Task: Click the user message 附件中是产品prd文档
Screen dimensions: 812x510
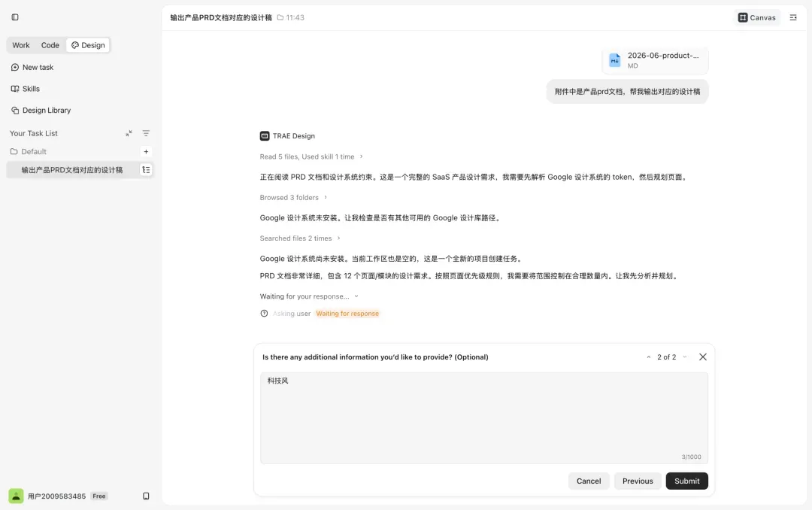Action: pos(627,92)
